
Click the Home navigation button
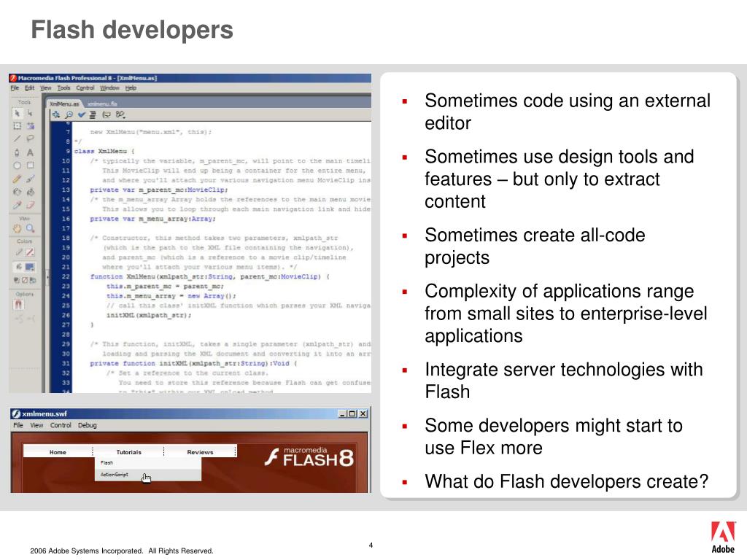(58, 452)
